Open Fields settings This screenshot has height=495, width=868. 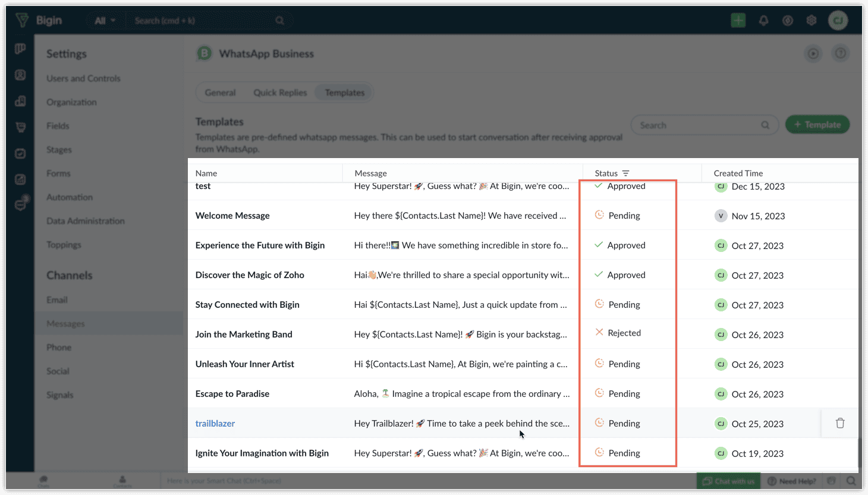[58, 126]
